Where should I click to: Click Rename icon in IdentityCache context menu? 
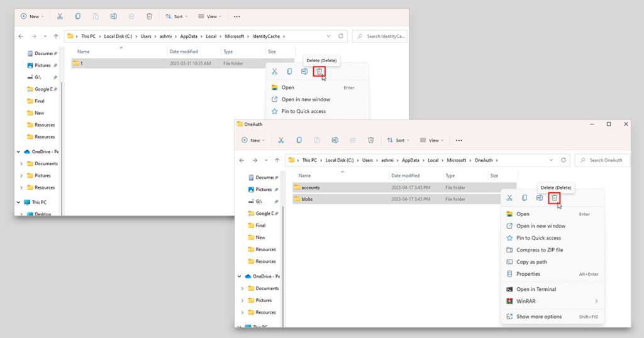click(x=304, y=72)
